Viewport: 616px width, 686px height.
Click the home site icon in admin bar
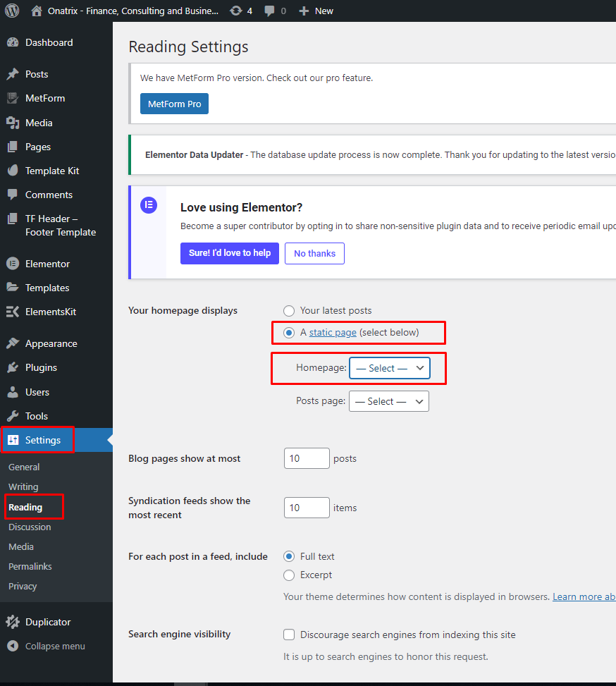(x=37, y=11)
